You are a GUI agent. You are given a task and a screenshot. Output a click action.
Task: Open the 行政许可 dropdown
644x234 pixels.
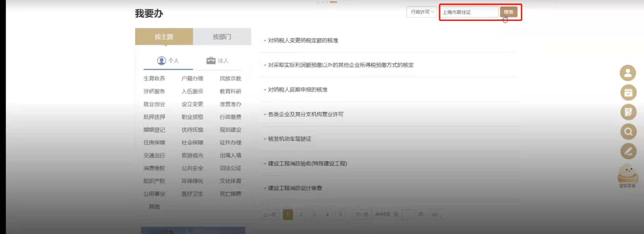point(422,12)
